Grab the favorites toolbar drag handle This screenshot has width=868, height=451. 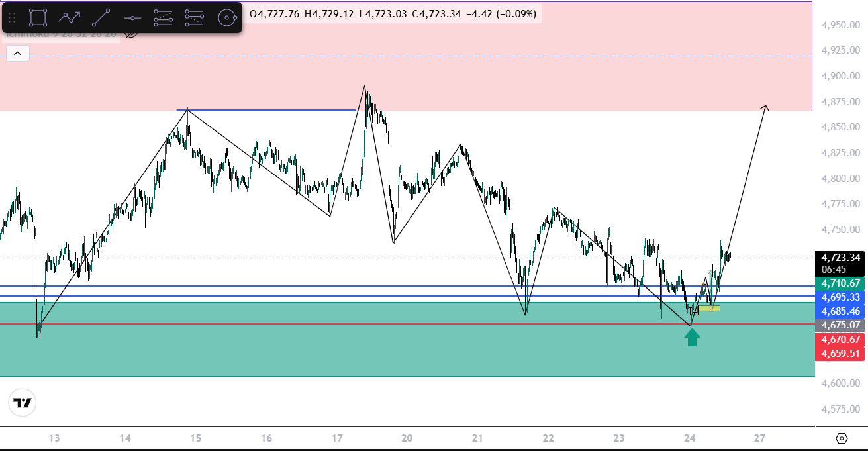[x=12, y=18]
